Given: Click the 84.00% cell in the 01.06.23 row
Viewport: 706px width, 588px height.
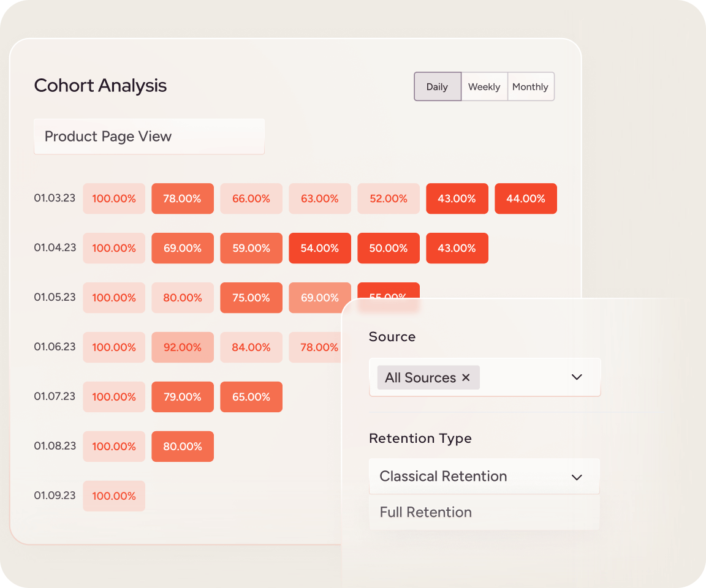Looking at the screenshot, I should 251,348.
